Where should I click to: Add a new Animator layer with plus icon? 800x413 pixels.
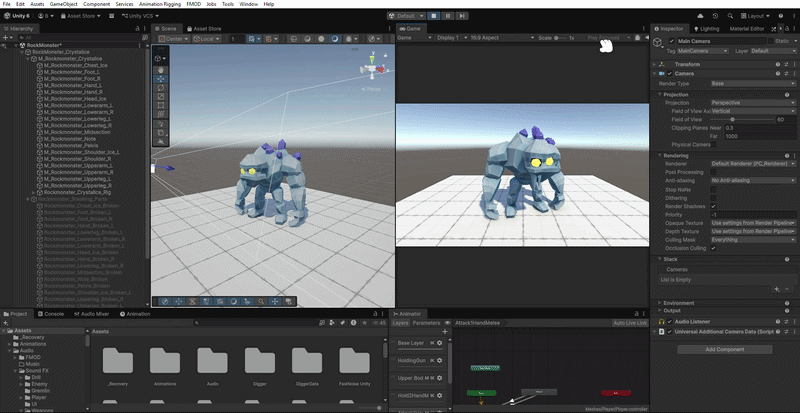[x=444, y=332]
